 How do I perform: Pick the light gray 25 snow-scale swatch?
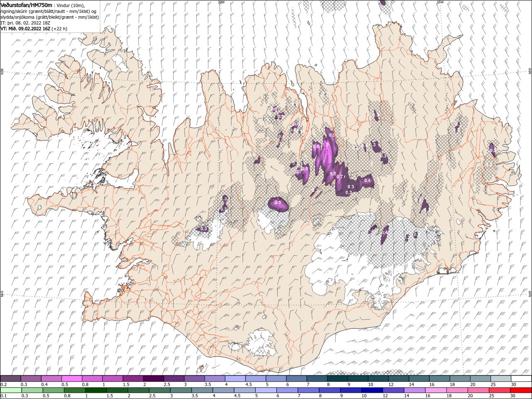(x=500, y=379)
